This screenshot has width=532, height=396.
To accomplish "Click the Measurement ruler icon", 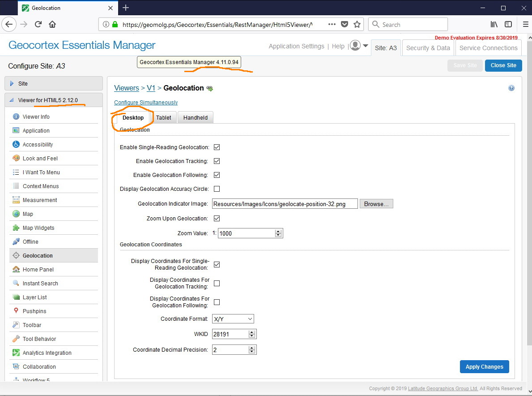I will (x=16, y=200).
